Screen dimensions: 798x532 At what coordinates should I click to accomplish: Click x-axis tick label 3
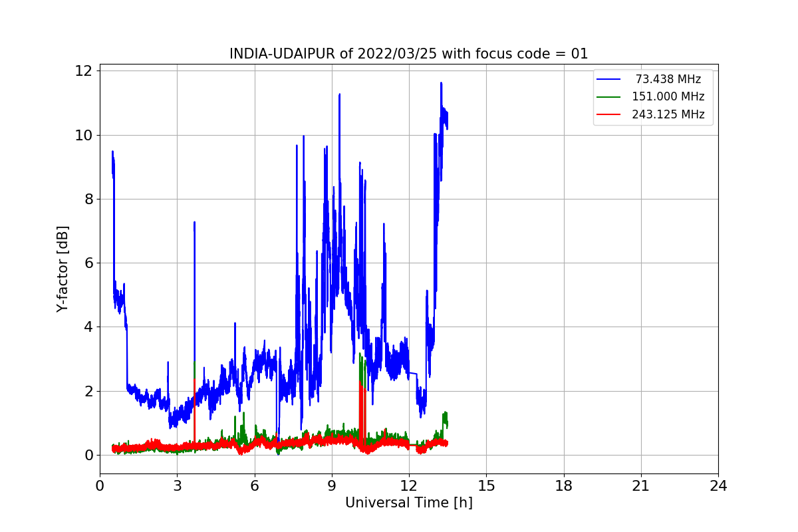177,486
